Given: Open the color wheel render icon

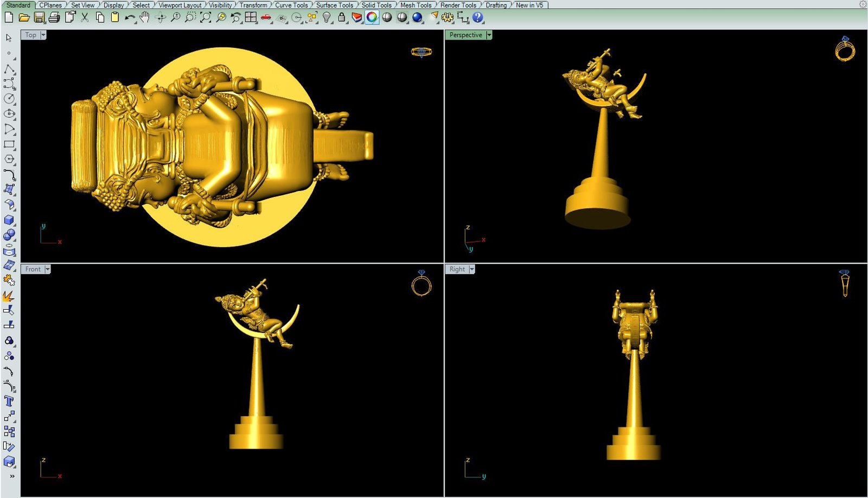Looking at the screenshot, I should coord(372,17).
